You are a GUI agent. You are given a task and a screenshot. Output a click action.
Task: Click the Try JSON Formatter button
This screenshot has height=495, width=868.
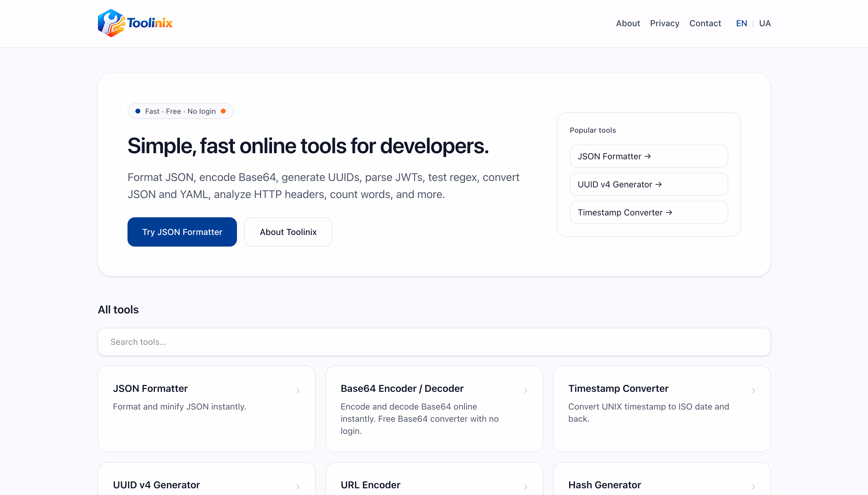[182, 232]
